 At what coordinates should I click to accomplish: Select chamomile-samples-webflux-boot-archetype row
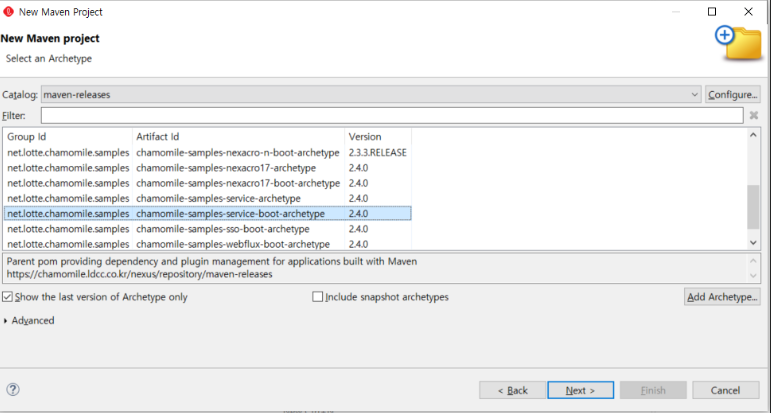coord(232,244)
